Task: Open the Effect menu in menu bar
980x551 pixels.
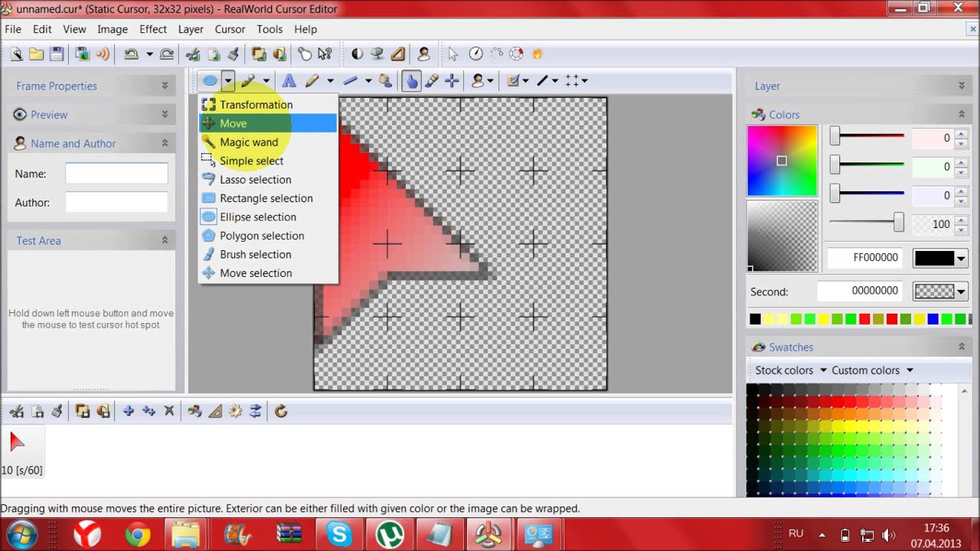Action: (x=153, y=29)
